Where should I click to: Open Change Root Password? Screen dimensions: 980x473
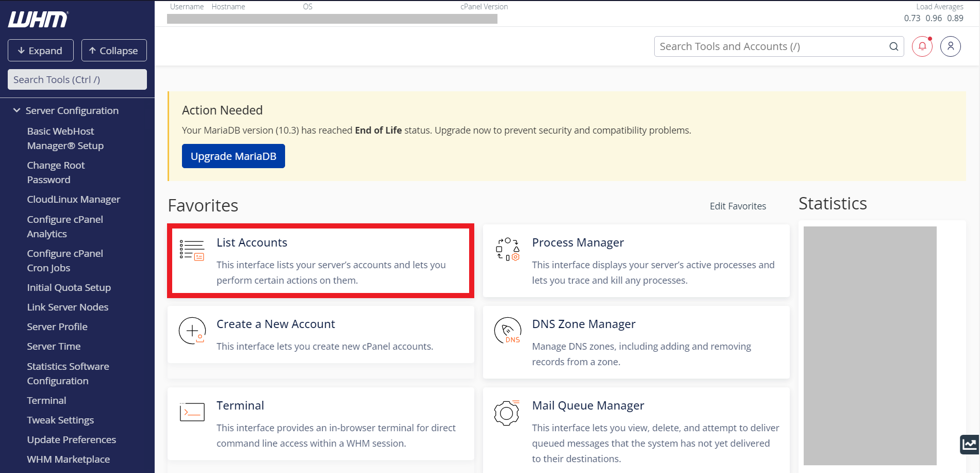(x=56, y=172)
